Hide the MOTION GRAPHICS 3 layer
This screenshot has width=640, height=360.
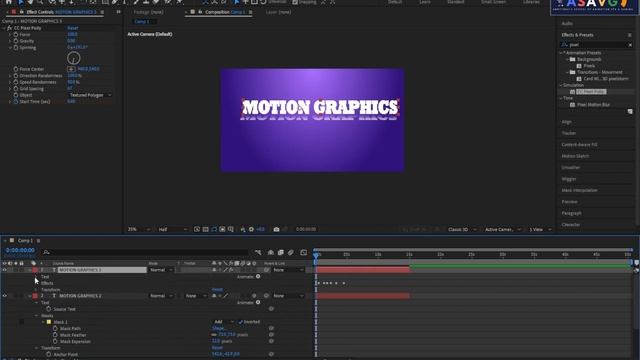pyautogui.click(x=4, y=270)
